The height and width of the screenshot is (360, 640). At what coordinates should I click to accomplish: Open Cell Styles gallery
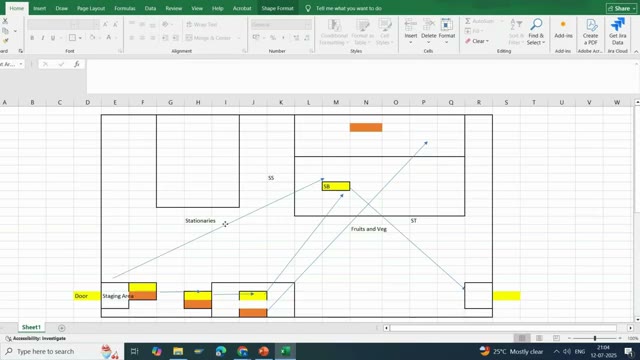click(x=384, y=32)
